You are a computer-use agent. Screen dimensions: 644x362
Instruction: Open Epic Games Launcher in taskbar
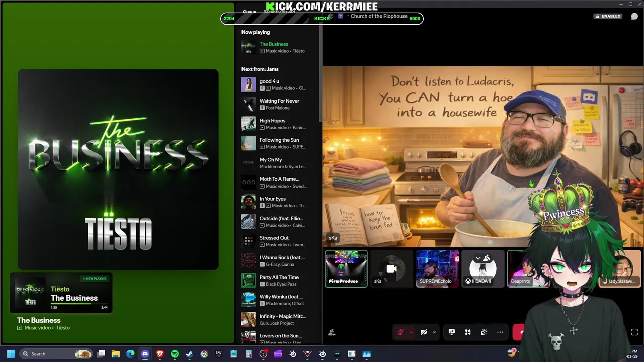click(219, 354)
